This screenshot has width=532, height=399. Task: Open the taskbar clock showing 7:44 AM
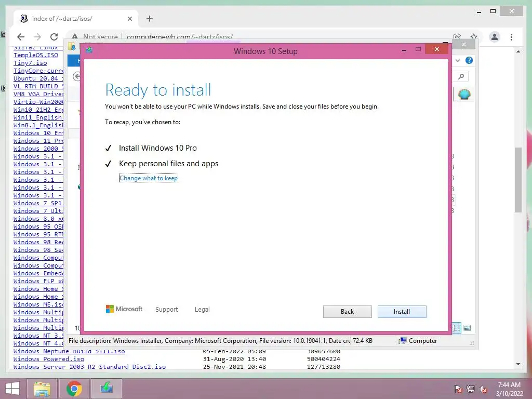click(509, 389)
